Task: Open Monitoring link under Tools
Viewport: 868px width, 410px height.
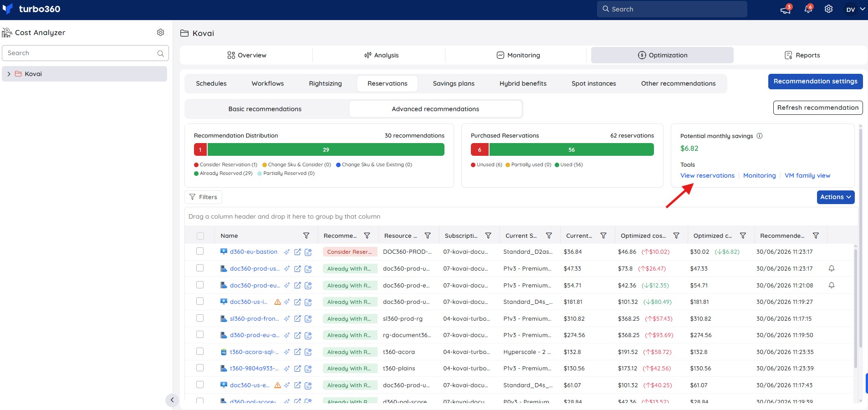Action: tap(760, 175)
